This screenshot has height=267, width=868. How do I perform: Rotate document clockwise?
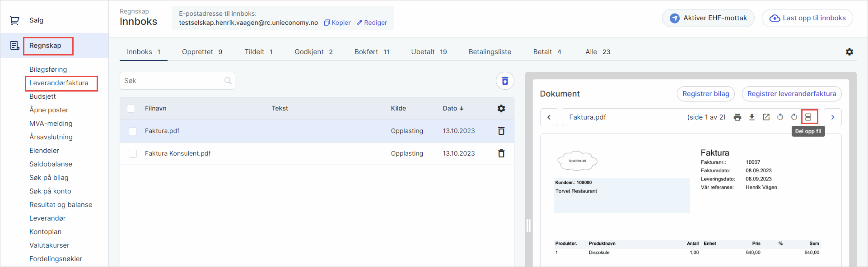point(794,117)
